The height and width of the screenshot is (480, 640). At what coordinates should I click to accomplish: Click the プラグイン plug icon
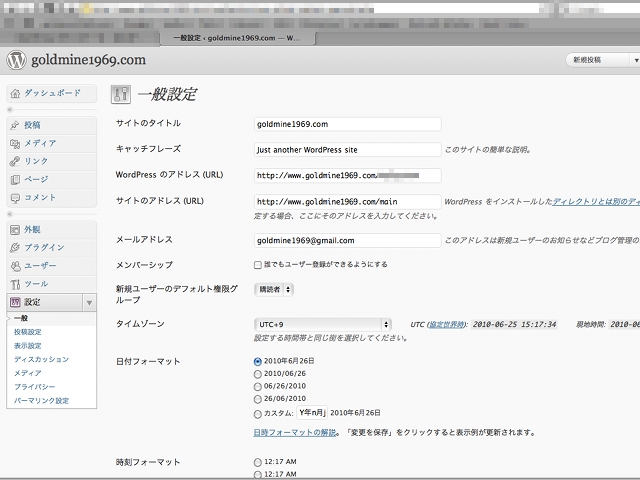(15, 248)
